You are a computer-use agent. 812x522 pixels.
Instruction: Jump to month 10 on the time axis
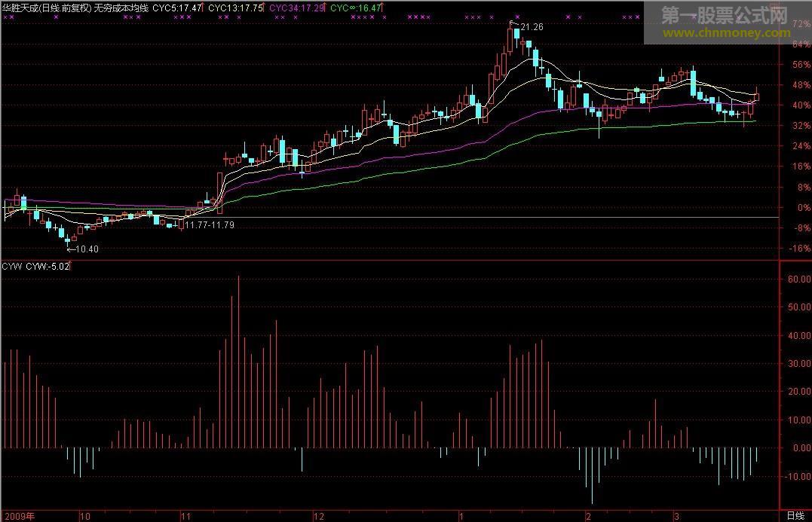click(85, 516)
